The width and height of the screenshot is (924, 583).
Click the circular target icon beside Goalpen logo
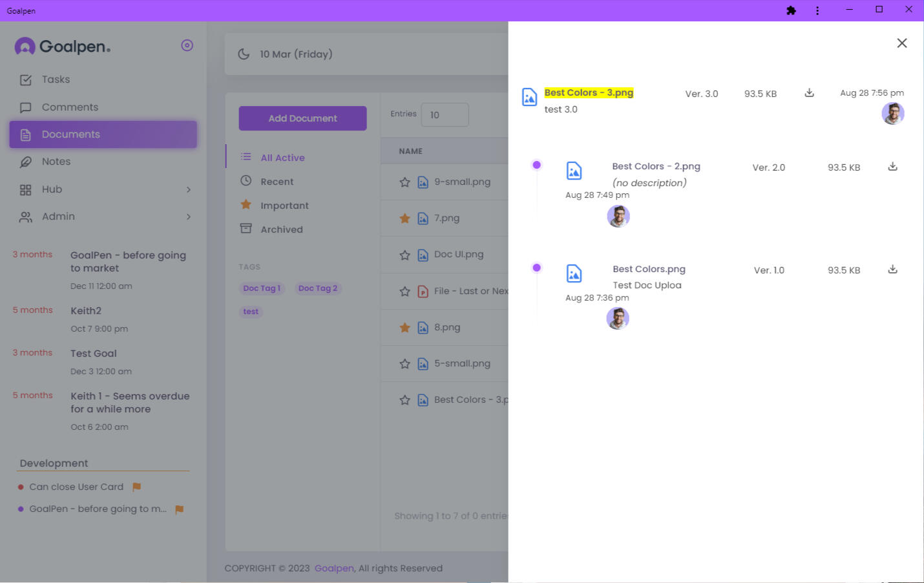tap(187, 45)
